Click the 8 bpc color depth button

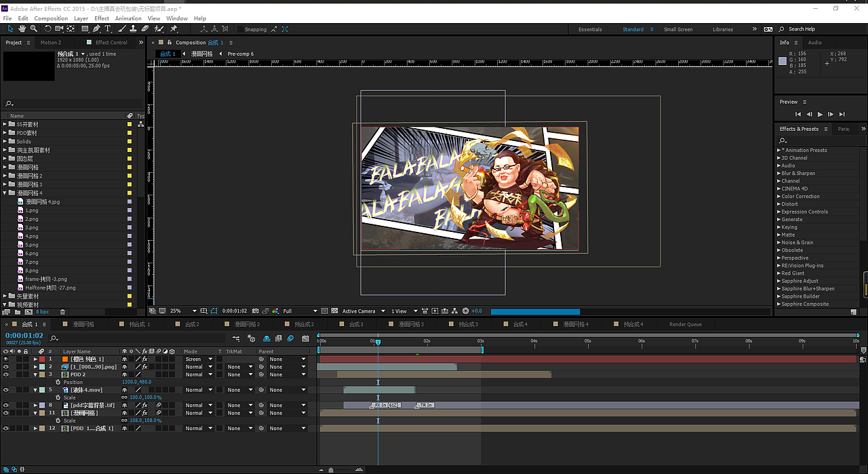pyautogui.click(x=43, y=312)
